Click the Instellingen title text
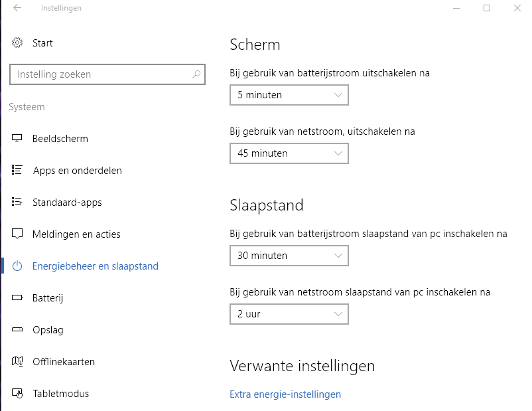532x411 pixels. pos(61,8)
